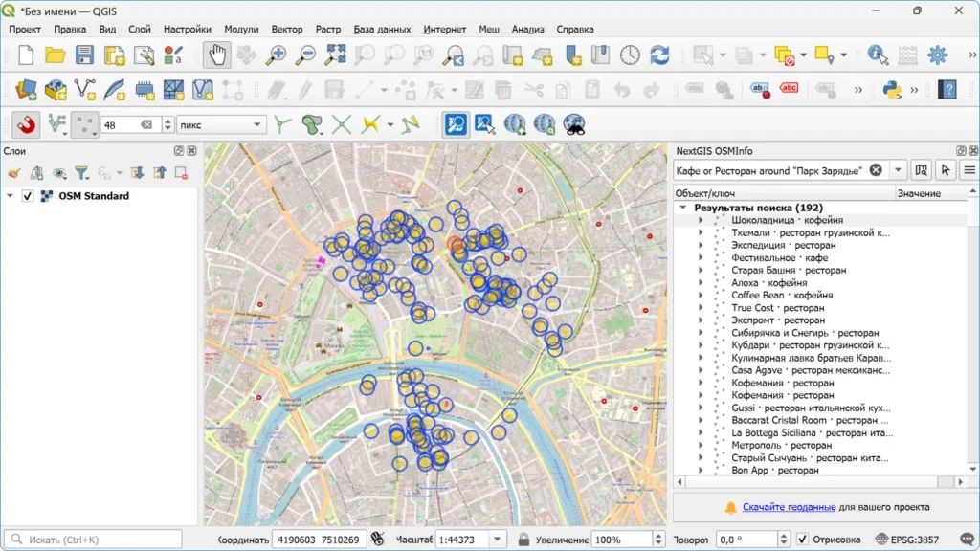The height and width of the screenshot is (551, 980).
Task: Open the Модули menu
Action: tap(241, 29)
